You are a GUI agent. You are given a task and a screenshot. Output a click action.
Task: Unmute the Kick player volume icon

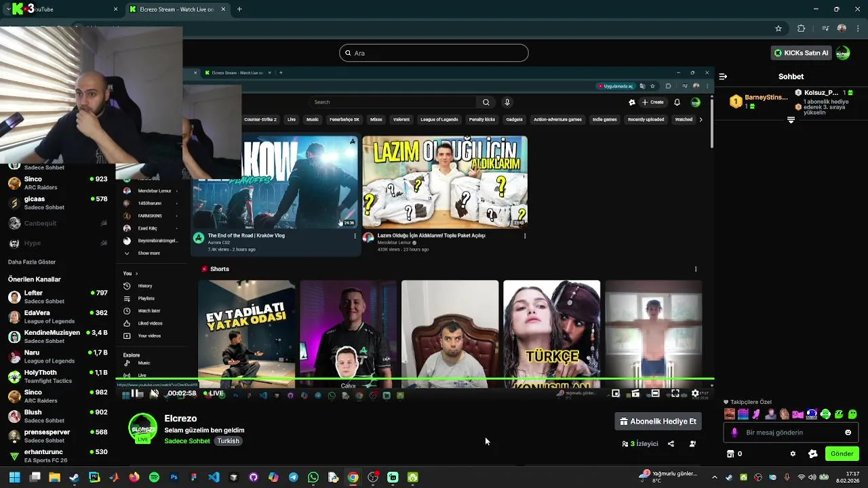[155, 393]
